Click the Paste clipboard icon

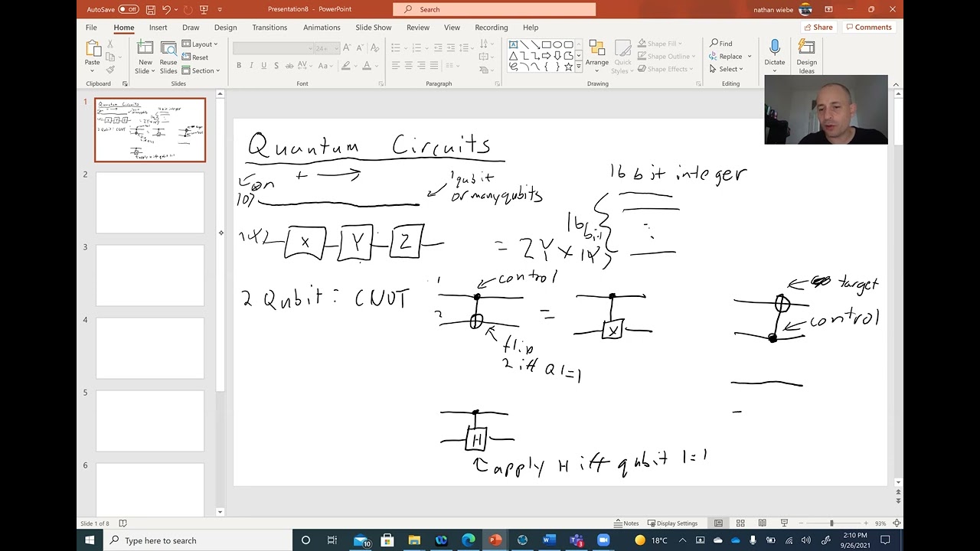click(93, 49)
